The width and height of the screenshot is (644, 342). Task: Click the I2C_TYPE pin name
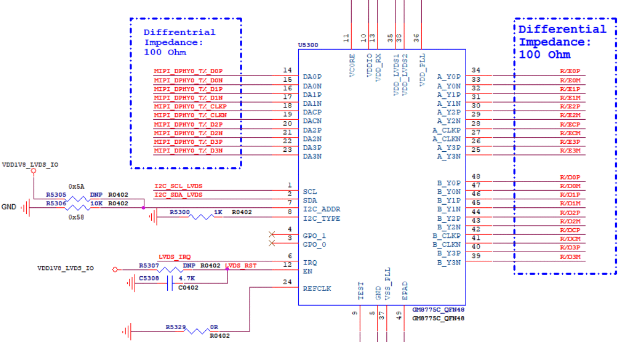tap(321, 218)
